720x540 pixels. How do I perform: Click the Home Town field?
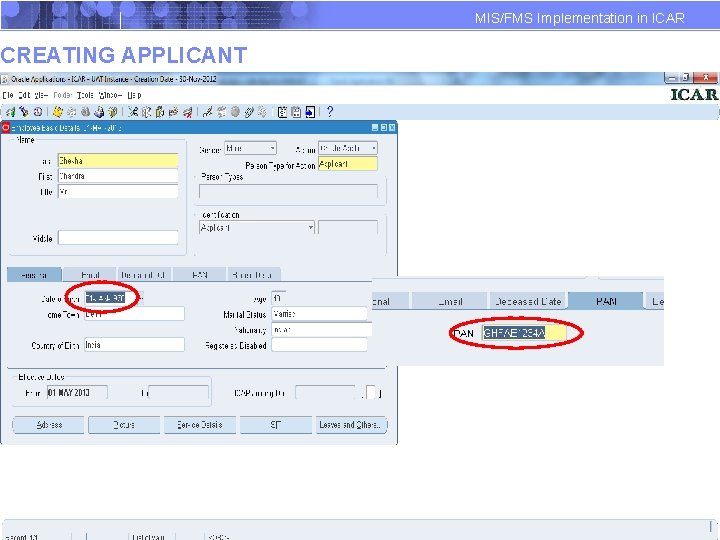(x=135, y=314)
